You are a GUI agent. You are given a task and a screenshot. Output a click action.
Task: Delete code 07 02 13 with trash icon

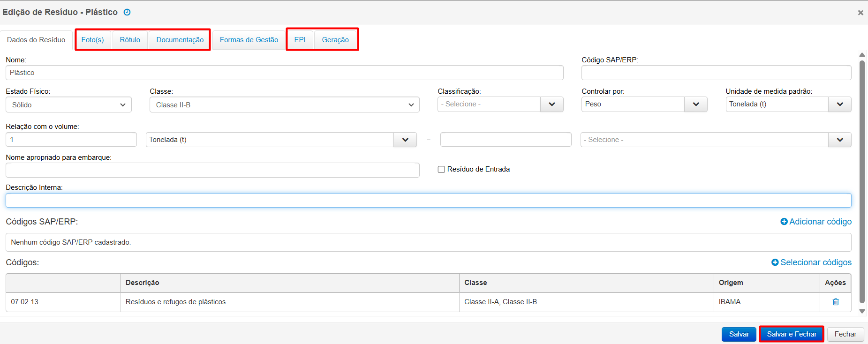coord(835,302)
